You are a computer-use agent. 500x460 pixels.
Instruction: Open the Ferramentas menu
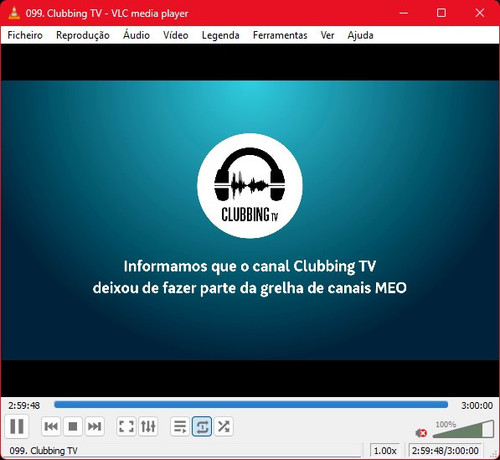(280, 35)
